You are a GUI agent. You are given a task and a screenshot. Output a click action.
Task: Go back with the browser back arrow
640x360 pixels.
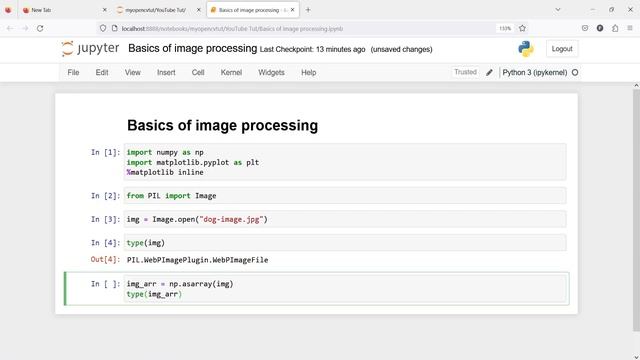point(10,29)
